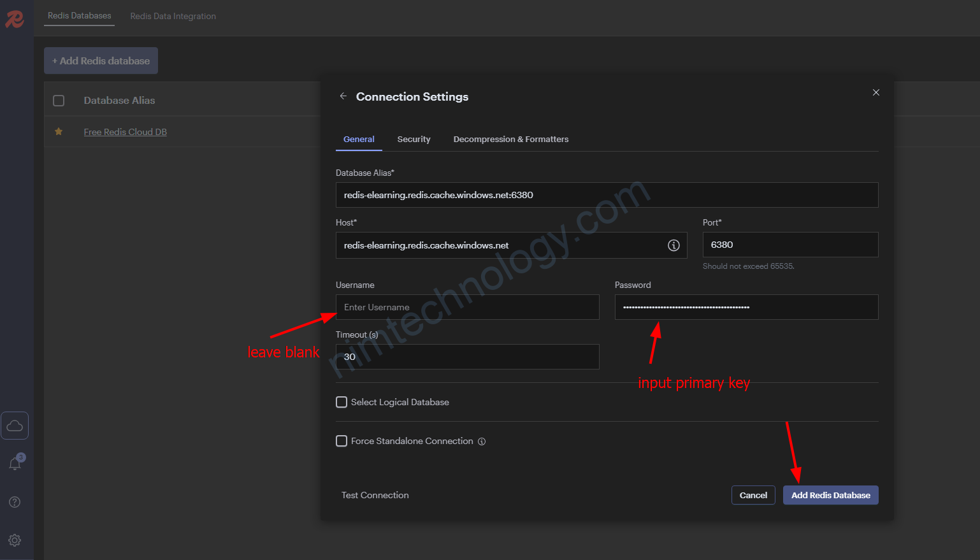Switch to the Decompression & Formatters tab
Image resolution: width=980 pixels, height=560 pixels.
click(x=510, y=140)
